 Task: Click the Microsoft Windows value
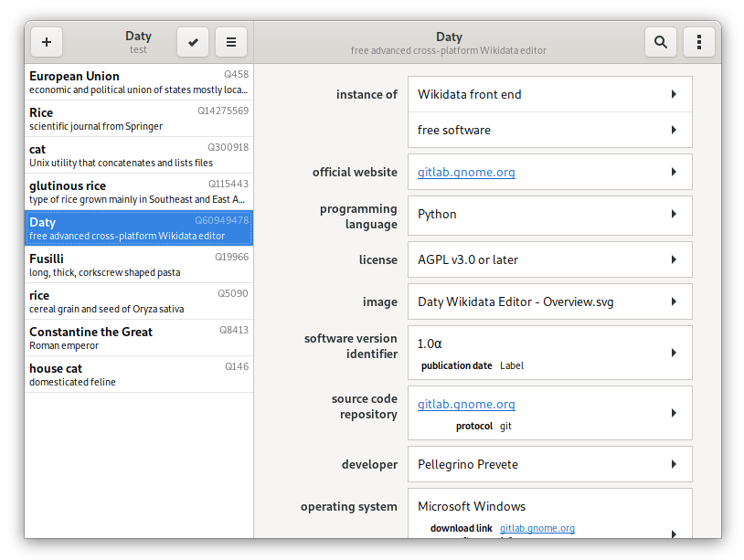pyautogui.click(x=472, y=506)
